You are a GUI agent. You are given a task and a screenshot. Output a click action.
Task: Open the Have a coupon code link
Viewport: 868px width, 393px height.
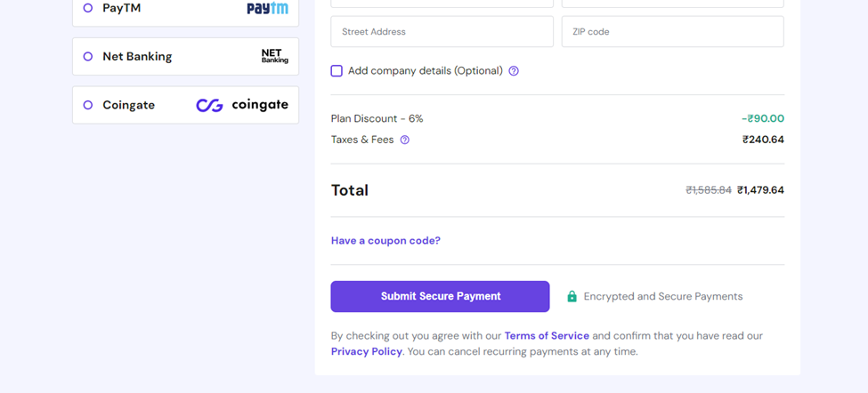point(385,240)
